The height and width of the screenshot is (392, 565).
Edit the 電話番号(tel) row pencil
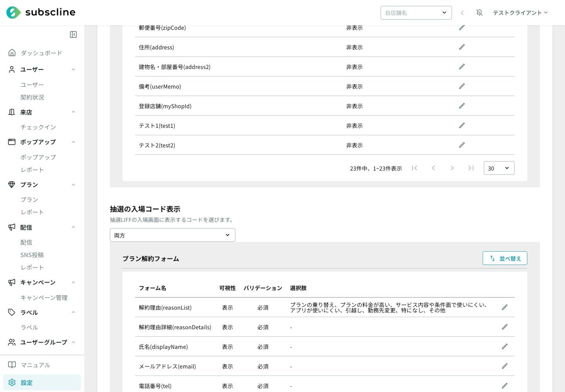pos(505,386)
